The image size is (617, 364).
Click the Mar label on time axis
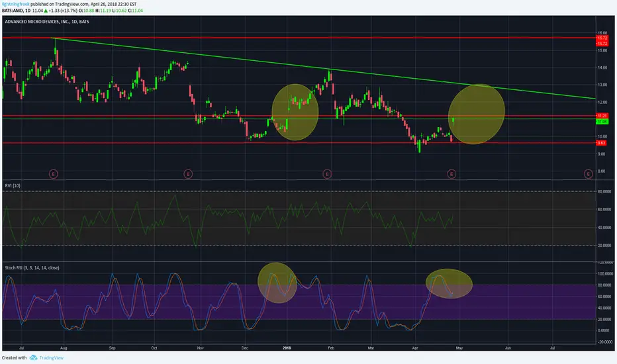coord(371,348)
